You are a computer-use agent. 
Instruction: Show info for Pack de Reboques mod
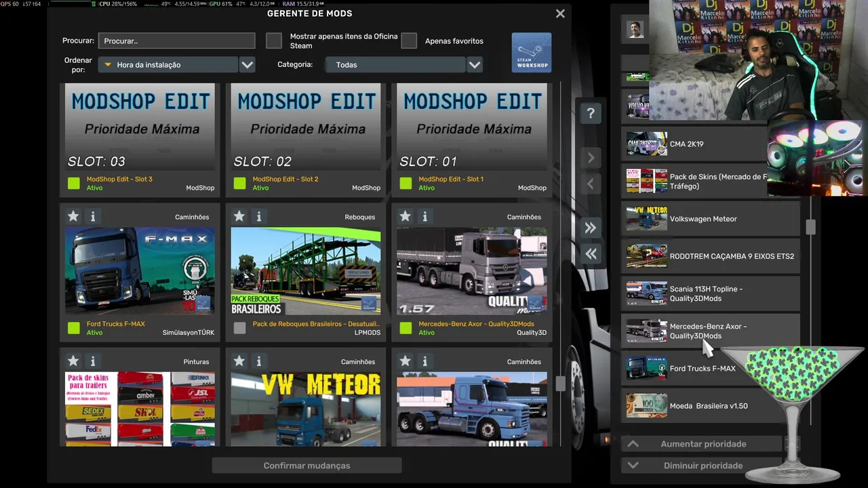tap(258, 217)
